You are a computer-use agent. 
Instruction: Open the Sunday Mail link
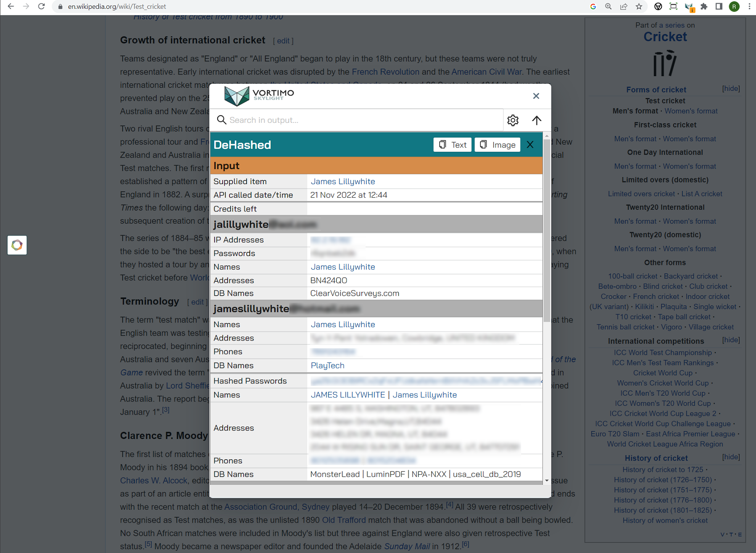[x=407, y=546]
